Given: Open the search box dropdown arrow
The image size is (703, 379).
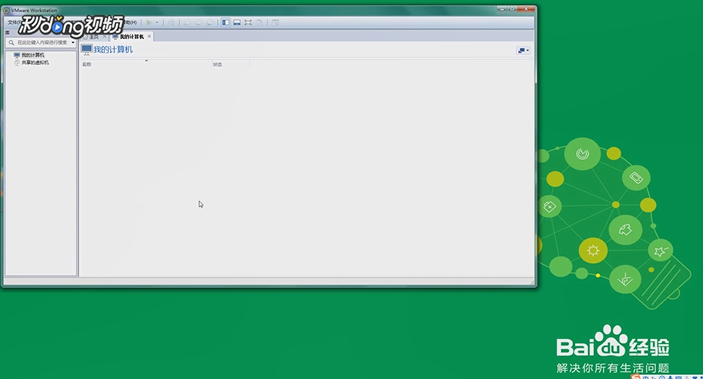Looking at the screenshot, I should [x=73, y=42].
